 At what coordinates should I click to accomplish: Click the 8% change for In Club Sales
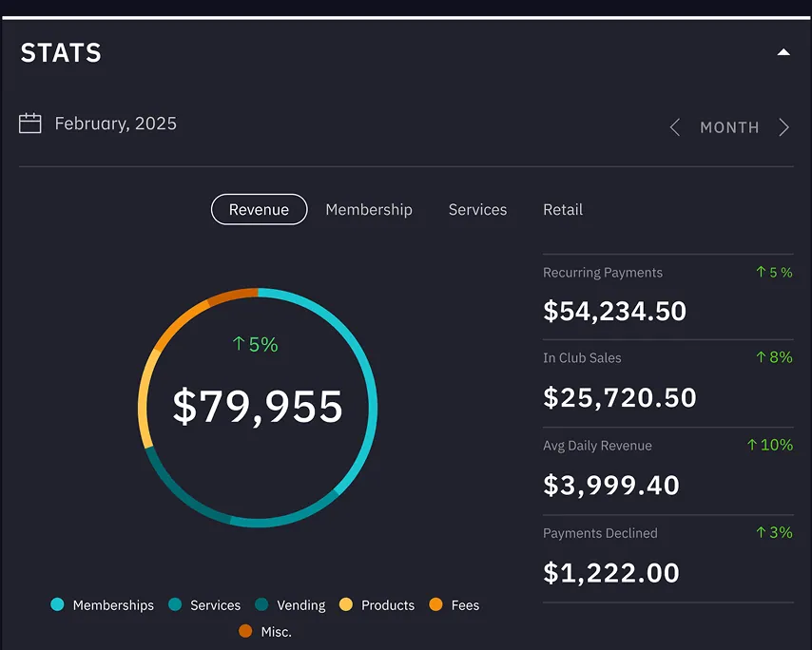click(774, 357)
